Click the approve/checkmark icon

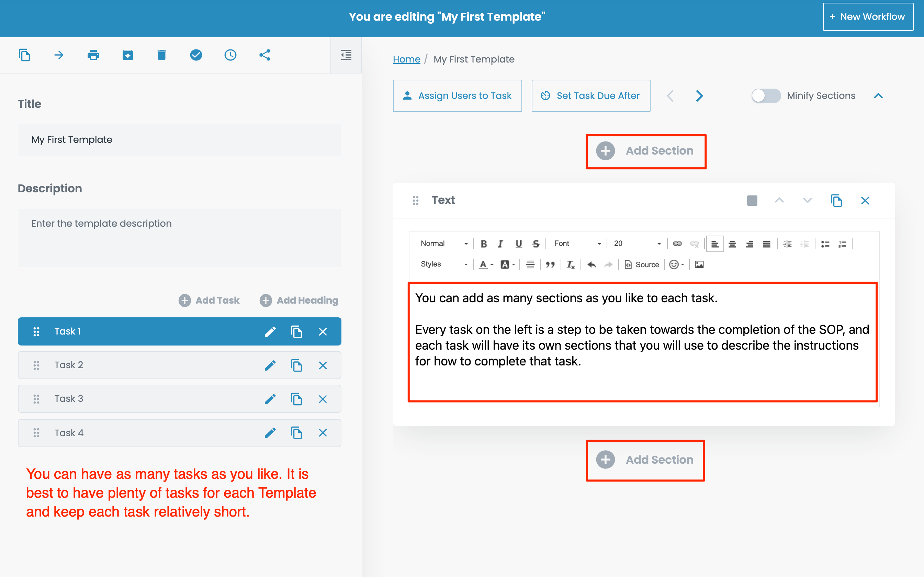[195, 55]
